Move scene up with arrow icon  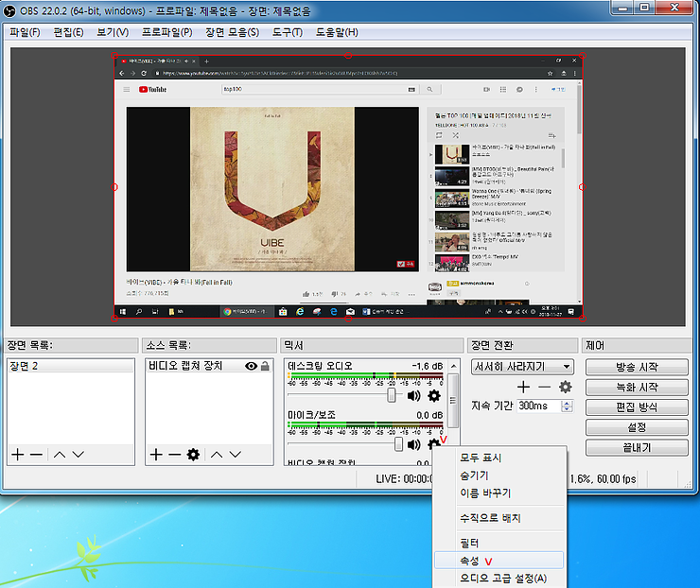click(x=60, y=455)
